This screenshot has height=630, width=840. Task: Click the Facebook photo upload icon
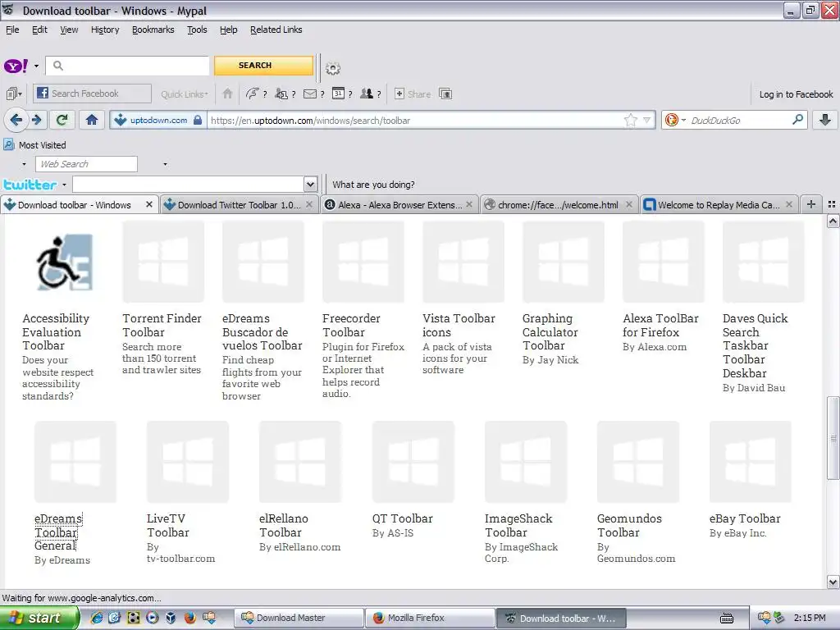[445, 94]
